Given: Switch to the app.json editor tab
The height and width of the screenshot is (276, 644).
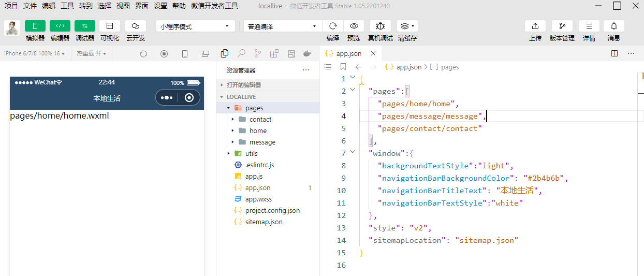Looking at the screenshot, I should [x=348, y=53].
